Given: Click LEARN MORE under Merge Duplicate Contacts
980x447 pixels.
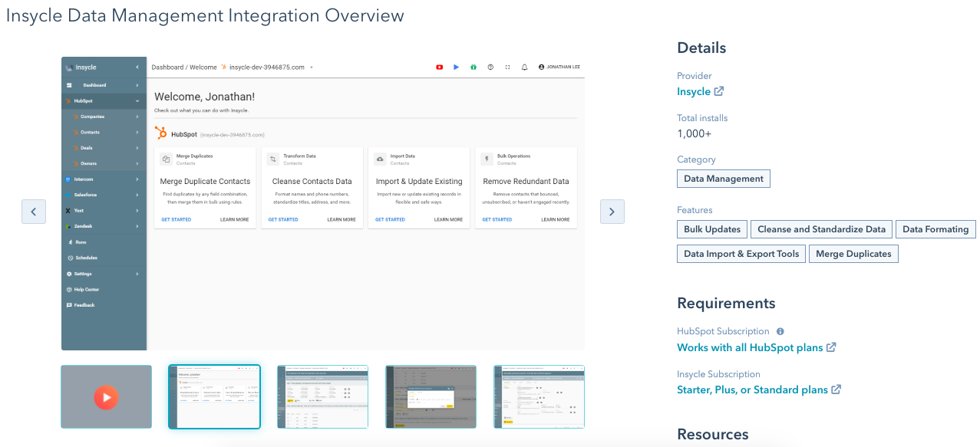Looking at the screenshot, I should pos(234,220).
